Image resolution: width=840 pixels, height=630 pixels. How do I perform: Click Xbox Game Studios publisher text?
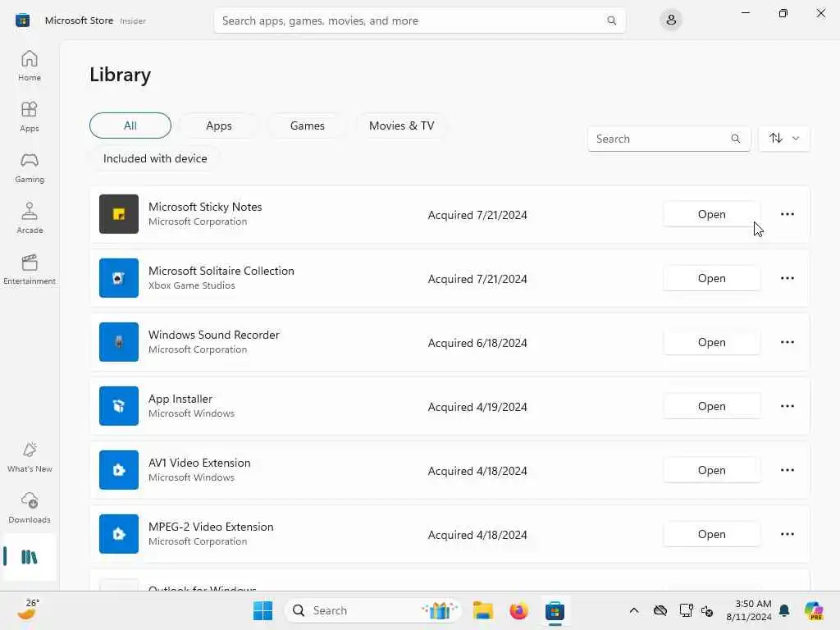click(192, 285)
